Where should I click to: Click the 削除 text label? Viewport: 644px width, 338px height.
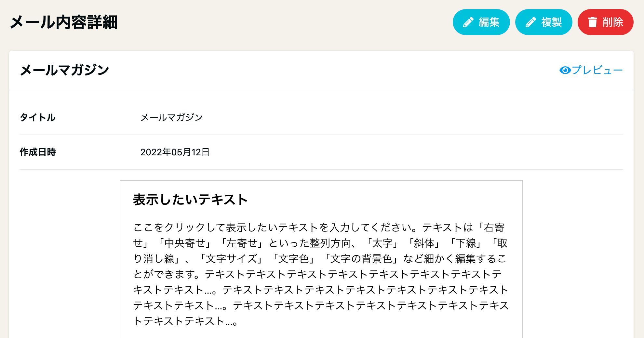point(612,22)
